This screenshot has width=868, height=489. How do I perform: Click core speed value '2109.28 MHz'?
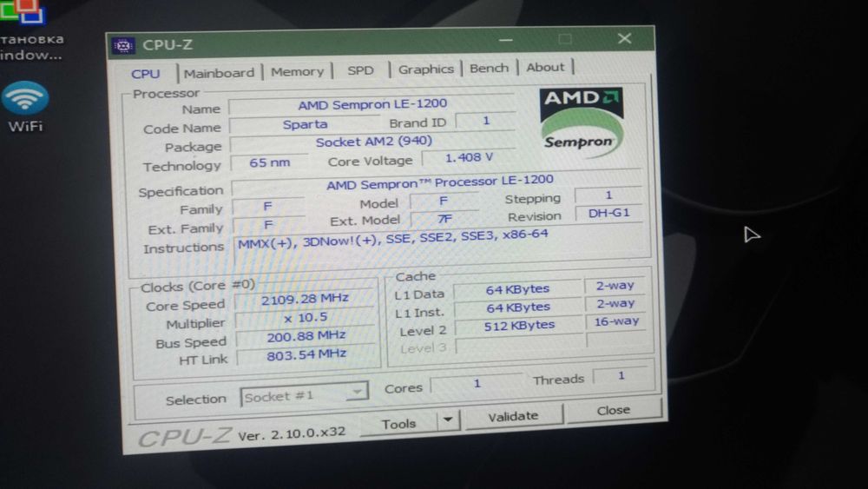(x=305, y=299)
